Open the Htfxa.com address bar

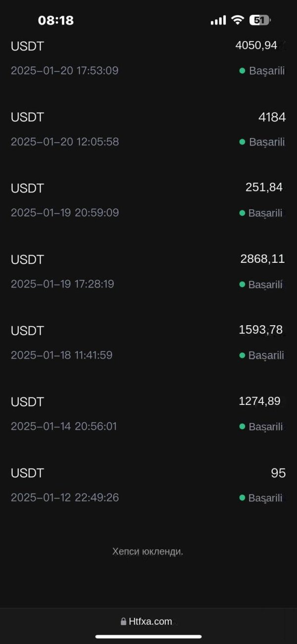(x=149, y=621)
